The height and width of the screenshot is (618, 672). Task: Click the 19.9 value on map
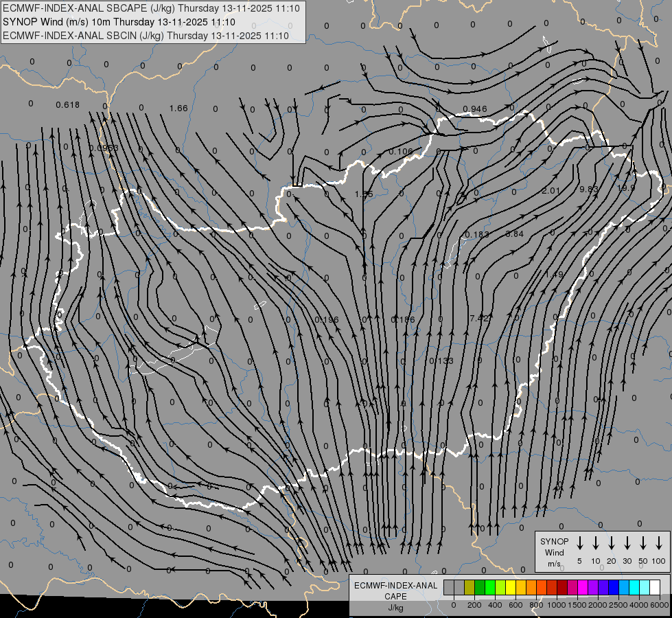[x=626, y=187]
